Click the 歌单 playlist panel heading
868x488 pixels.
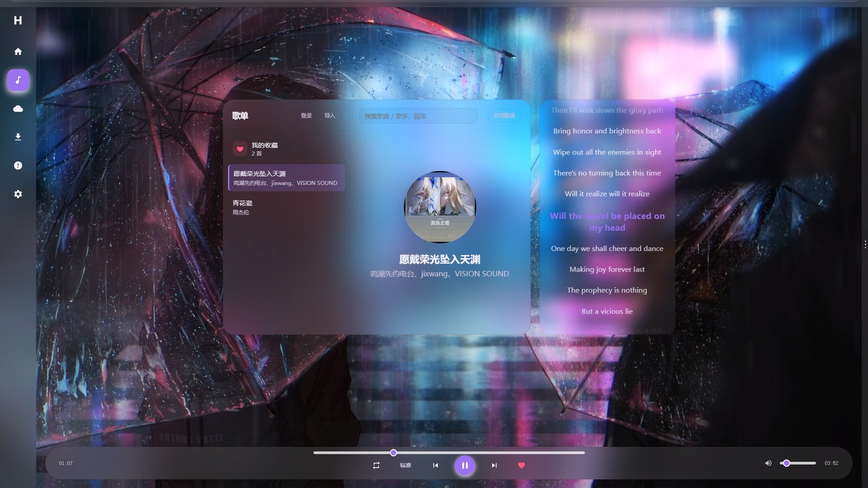(x=240, y=116)
